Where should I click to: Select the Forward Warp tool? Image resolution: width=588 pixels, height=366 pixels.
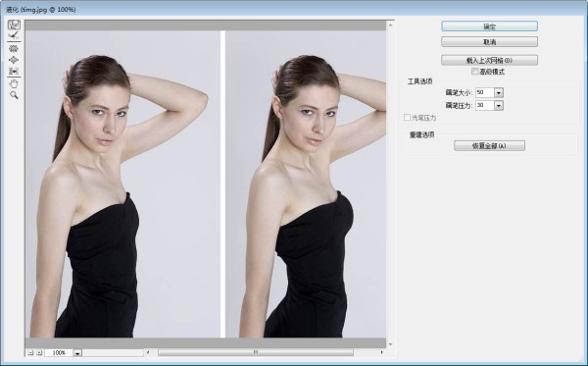click(14, 25)
